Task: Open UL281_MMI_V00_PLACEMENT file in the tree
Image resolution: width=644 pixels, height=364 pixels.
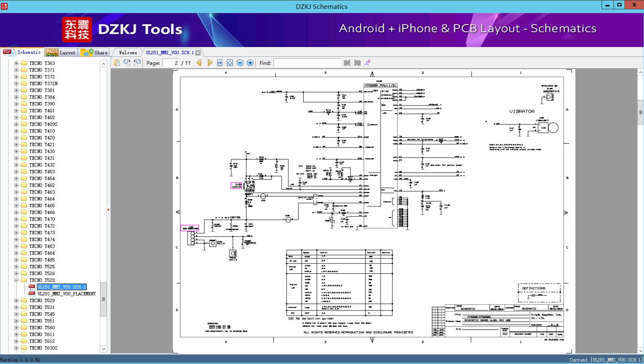Action: point(66,294)
